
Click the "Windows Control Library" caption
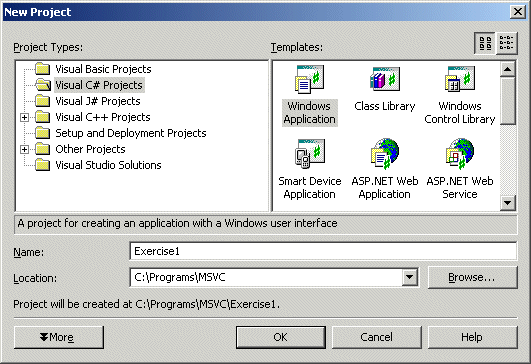460,113
